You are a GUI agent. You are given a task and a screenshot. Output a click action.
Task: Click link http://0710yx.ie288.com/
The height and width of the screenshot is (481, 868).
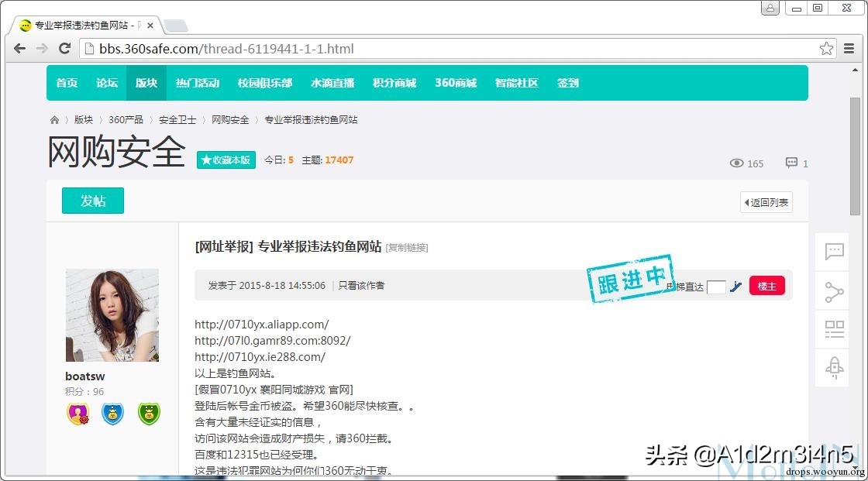tap(260, 357)
